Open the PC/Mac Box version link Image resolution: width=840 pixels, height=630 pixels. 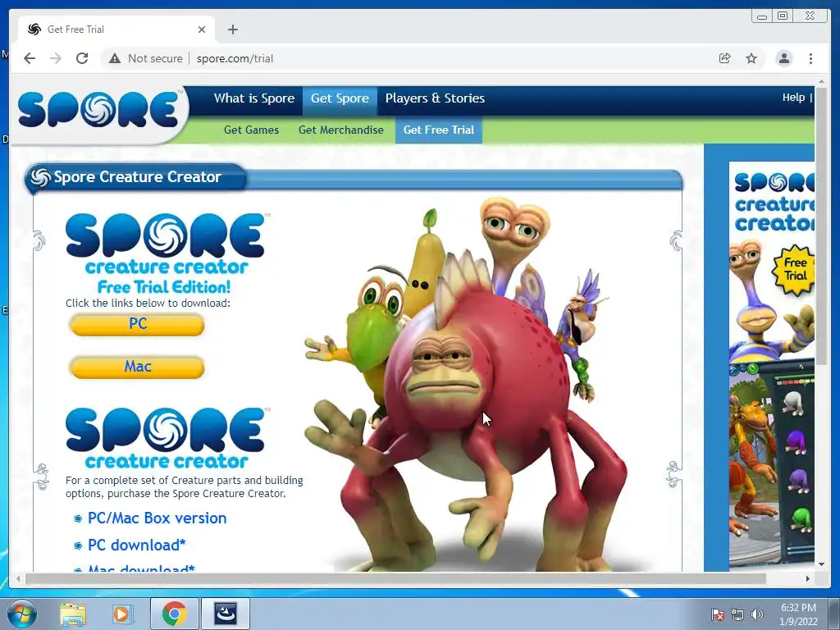(157, 518)
